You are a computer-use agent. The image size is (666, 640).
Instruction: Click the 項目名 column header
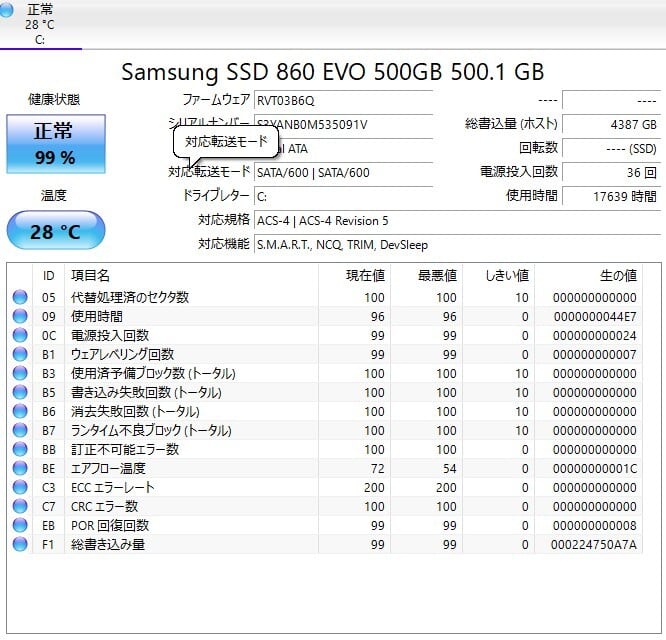click(x=191, y=276)
